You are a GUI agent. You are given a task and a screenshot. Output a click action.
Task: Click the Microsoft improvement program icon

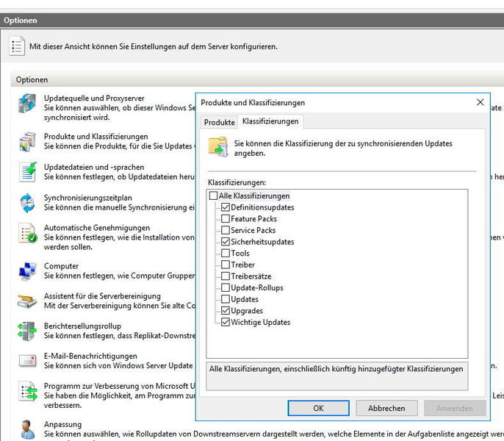[28, 391]
